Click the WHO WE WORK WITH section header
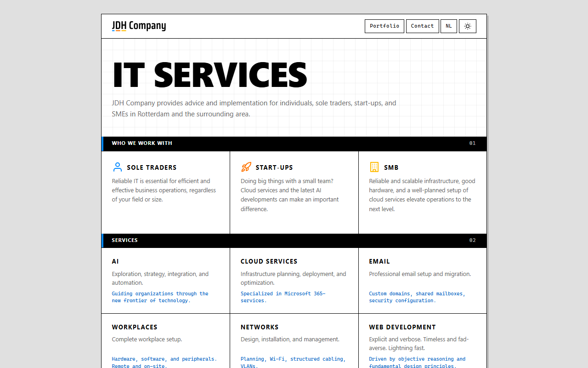 (142, 143)
